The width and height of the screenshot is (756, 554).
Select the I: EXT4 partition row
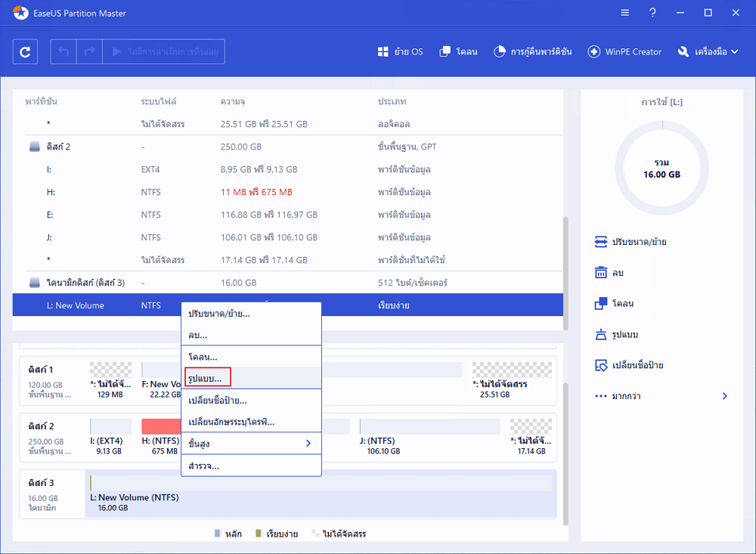(288, 169)
